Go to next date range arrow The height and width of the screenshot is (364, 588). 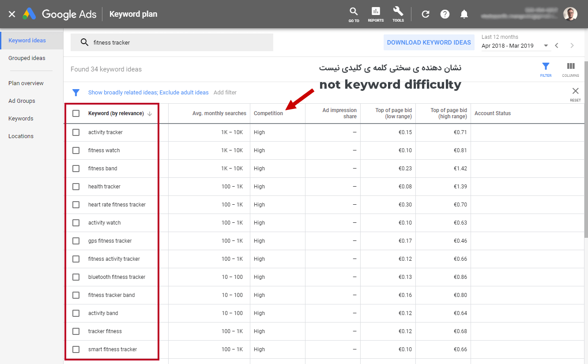pyautogui.click(x=572, y=45)
